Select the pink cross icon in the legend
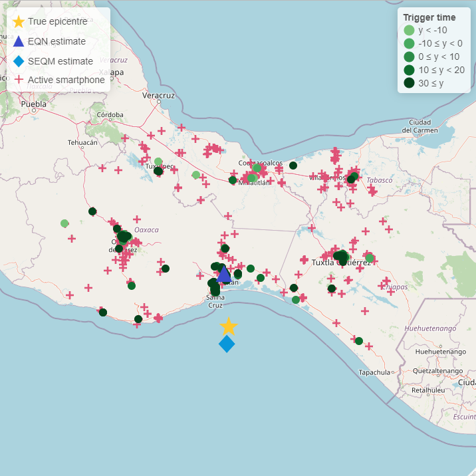476x476 pixels. (x=19, y=80)
